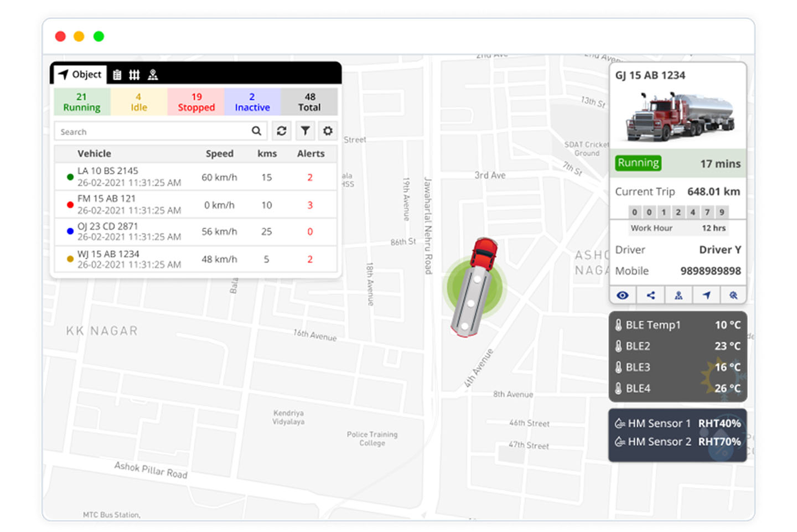Filter by 21 Running vehicles
The height and width of the screenshot is (532, 797).
pos(82,102)
